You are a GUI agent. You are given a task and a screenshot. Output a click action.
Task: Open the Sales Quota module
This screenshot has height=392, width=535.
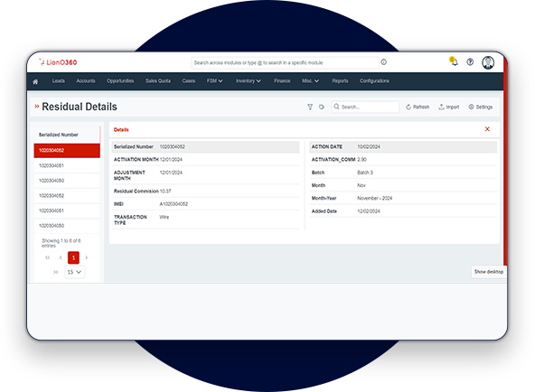point(158,81)
